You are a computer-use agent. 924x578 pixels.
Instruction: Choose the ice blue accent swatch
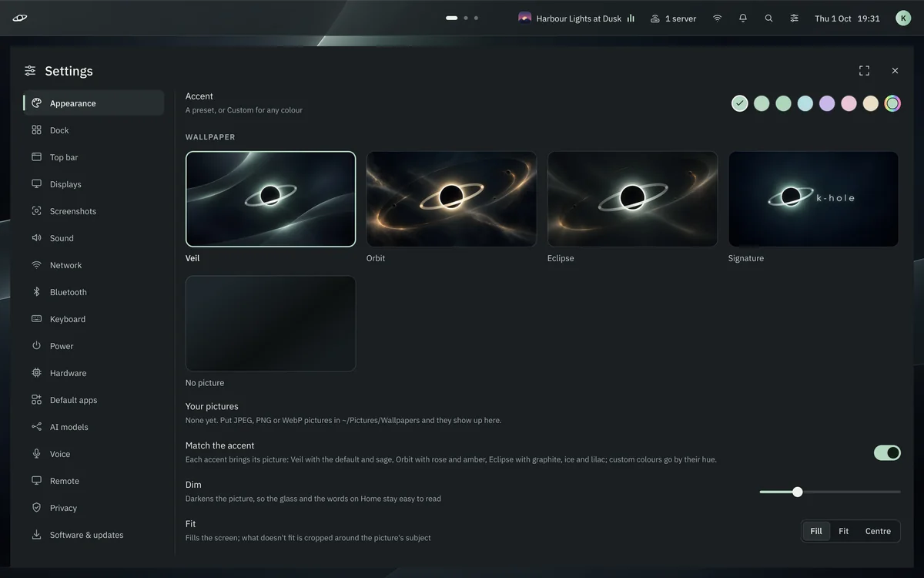point(805,103)
